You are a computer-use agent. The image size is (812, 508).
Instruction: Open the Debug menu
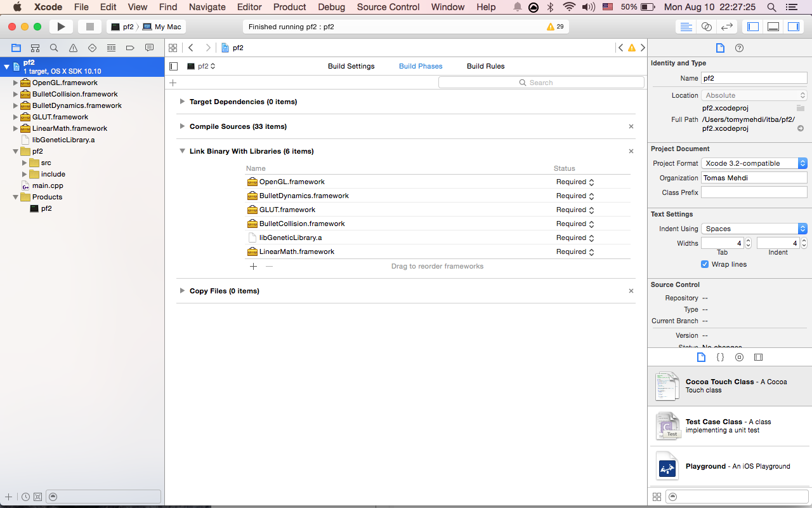pos(331,7)
